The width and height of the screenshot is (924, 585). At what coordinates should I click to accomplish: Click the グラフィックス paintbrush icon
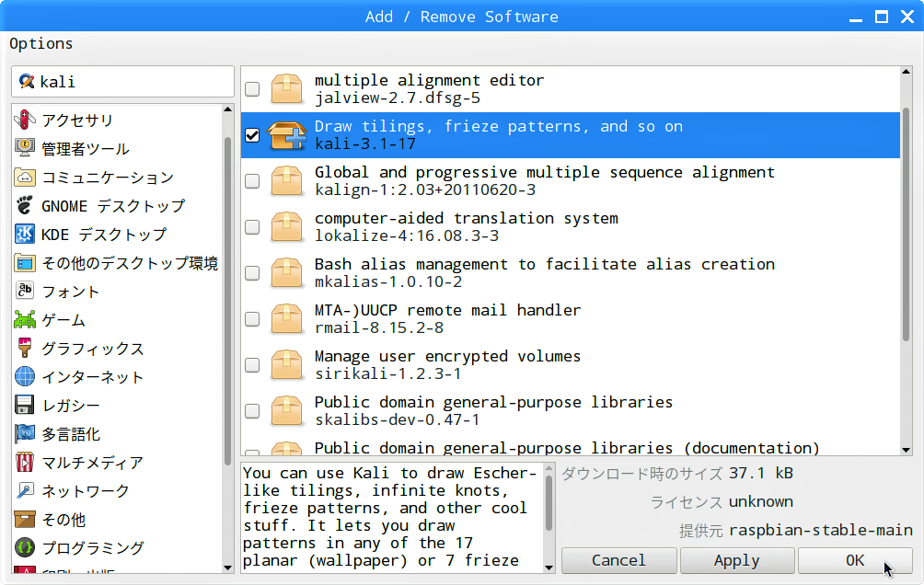[x=25, y=348]
